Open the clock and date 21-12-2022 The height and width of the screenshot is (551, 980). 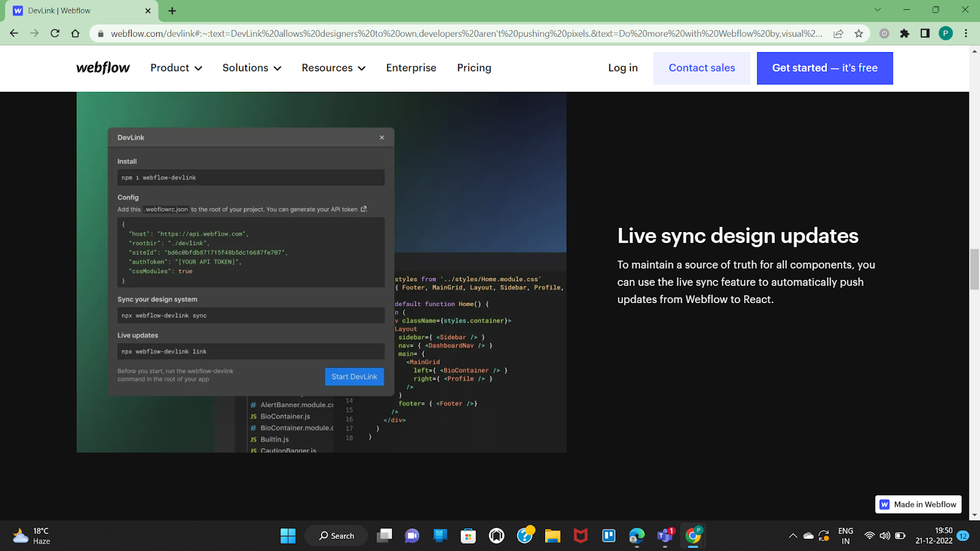934,536
